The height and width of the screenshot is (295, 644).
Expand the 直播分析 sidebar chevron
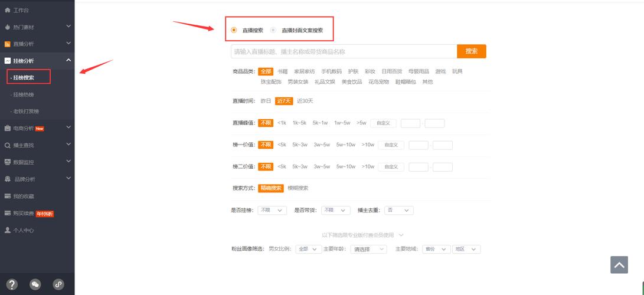68,43
